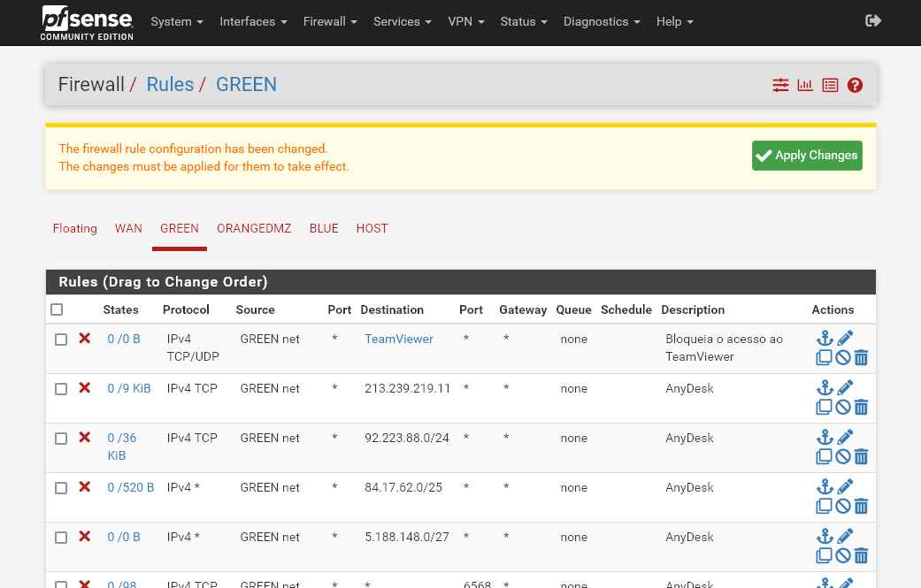Edit the TeamViewer blocking rule with the pencil icon
921x588 pixels.
click(x=844, y=337)
